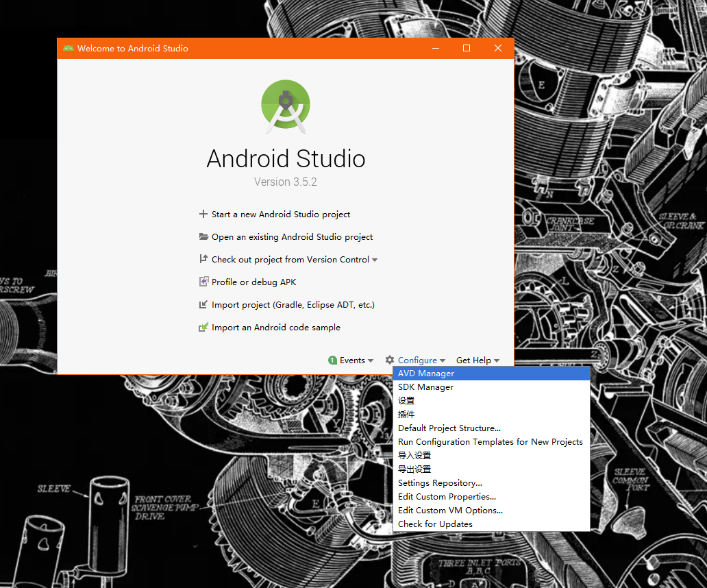
Task: Click the Import project Gradle icon
Action: (203, 304)
